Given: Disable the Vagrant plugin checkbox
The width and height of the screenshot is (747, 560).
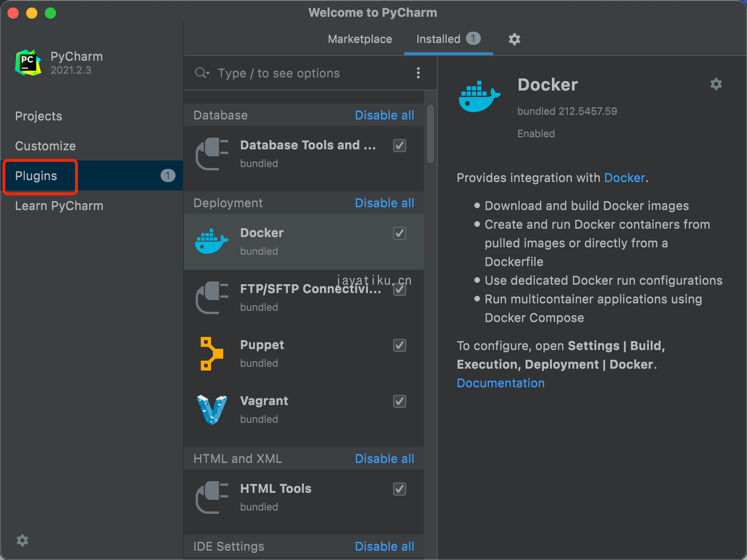Looking at the screenshot, I should 400,401.
